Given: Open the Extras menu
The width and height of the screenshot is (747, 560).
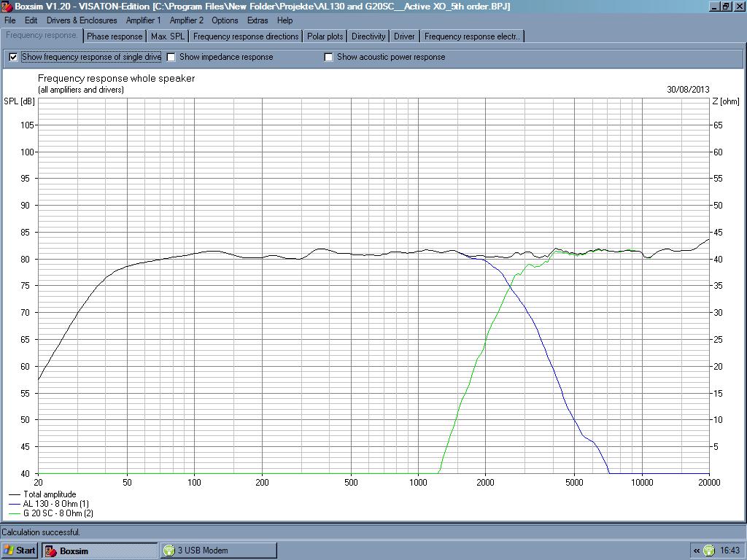Looking at the screenshot, I should pos(258,20).
